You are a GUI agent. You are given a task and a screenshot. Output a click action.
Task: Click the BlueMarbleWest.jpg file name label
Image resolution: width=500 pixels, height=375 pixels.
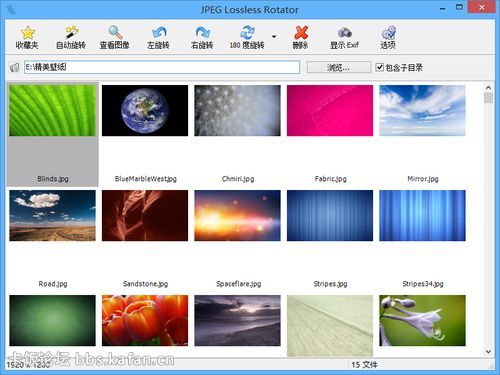145,179
